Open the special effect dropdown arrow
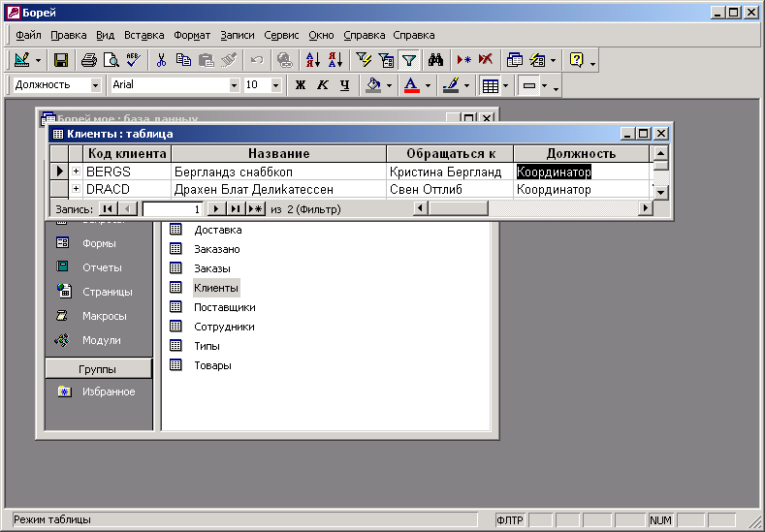The image size is (765, 532). click(x=545, y=86)
